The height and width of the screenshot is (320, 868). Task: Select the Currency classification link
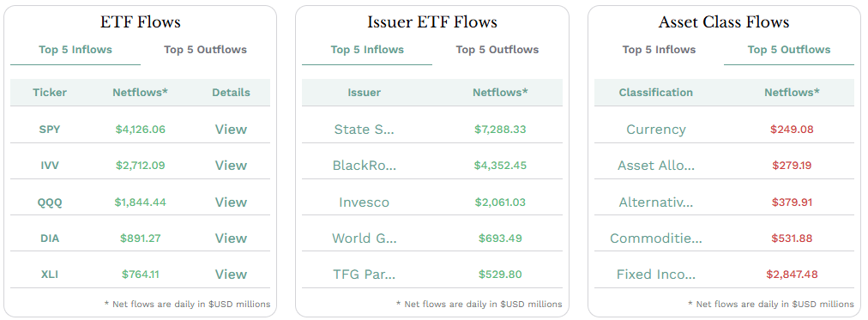[656, 130]
